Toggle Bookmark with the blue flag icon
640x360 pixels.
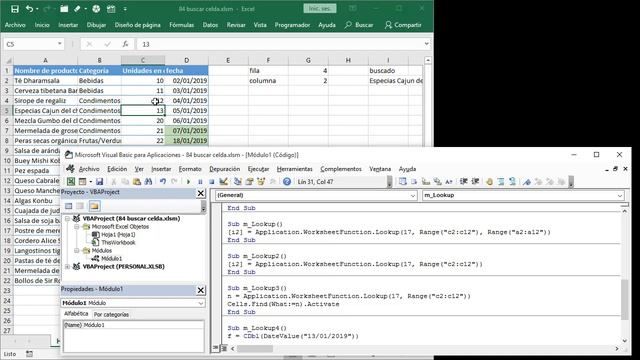[x=527, y=182]
